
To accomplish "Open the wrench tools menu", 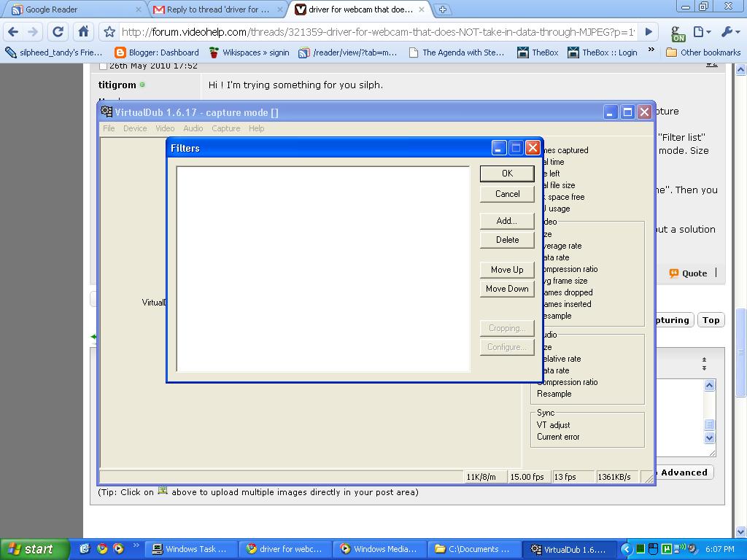I will (x=729, y=32).
